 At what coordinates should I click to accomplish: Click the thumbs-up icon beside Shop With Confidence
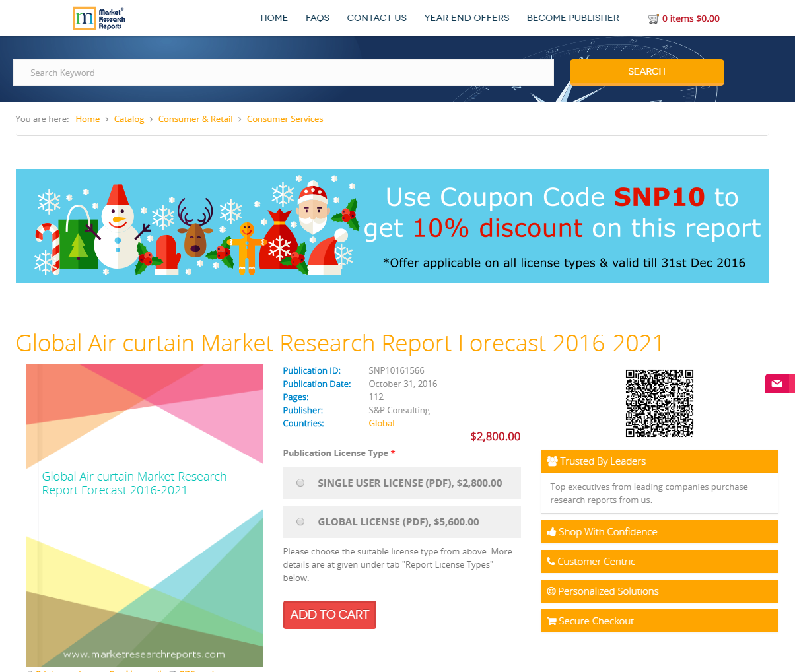click(551, 532)
